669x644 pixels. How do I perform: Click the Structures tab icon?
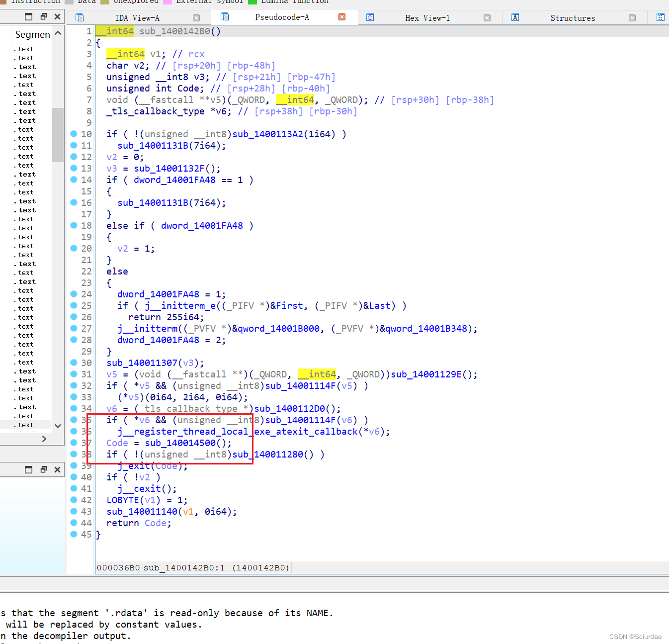[x=515, y=17]
